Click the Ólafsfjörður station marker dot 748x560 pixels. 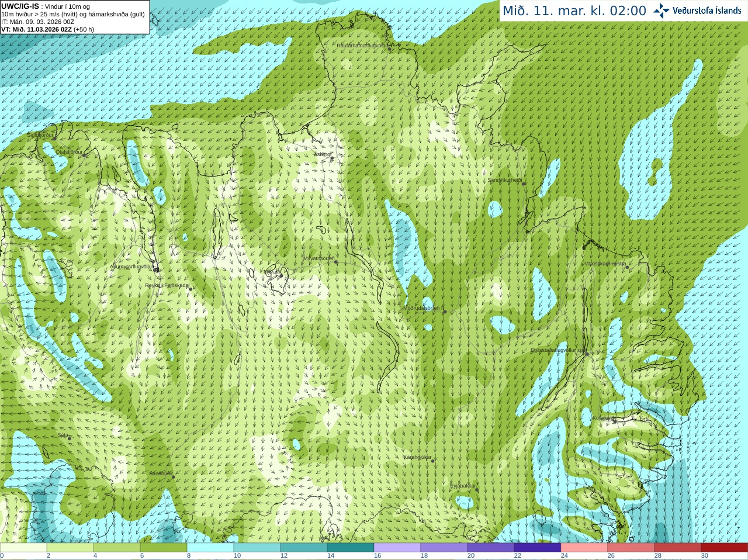85,155
